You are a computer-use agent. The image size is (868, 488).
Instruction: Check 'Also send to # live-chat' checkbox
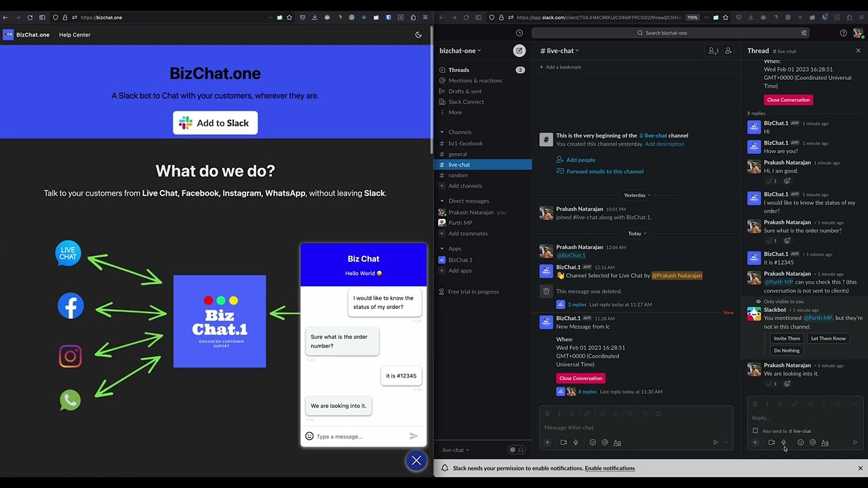pos(755,431)
